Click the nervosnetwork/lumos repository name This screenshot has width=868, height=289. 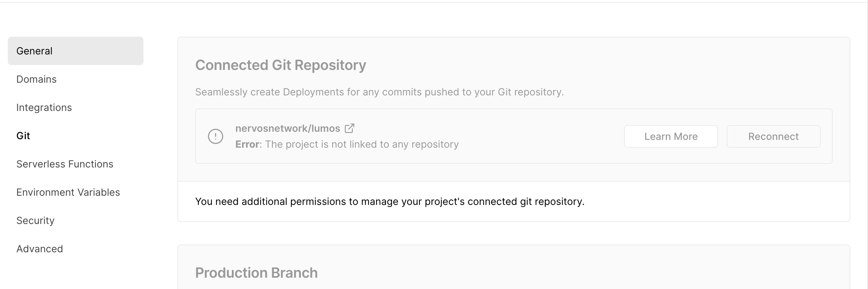pos(287,128)
